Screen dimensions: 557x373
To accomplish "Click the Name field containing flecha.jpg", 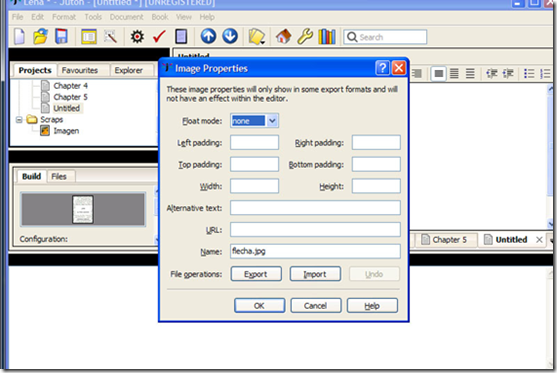I will tap(315, 251).
